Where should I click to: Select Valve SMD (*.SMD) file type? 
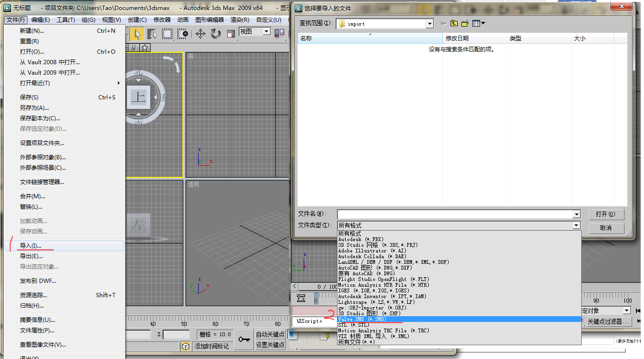[362, 319]
